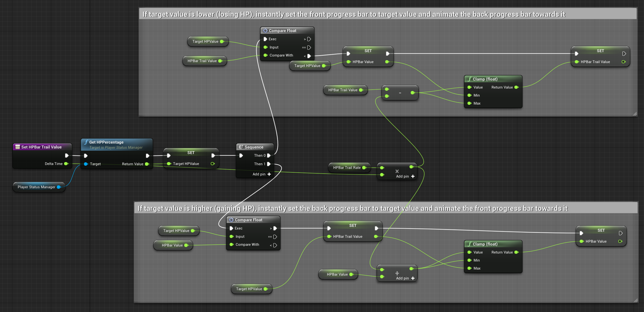Click the multiply node's Add pin plus
Viewport: 644px width, 312px height.
413,176
